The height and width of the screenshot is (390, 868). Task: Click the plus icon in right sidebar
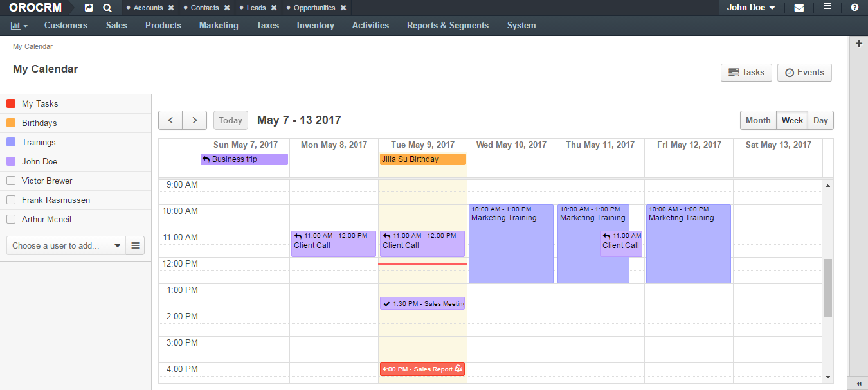pos(858,44)
